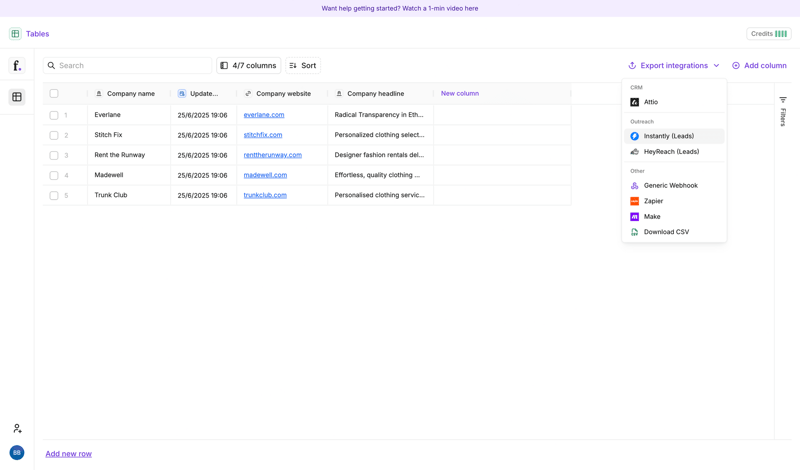
Task: Click the Credits indicator bars
Action: pyautogui.click(x=781, y=34)
